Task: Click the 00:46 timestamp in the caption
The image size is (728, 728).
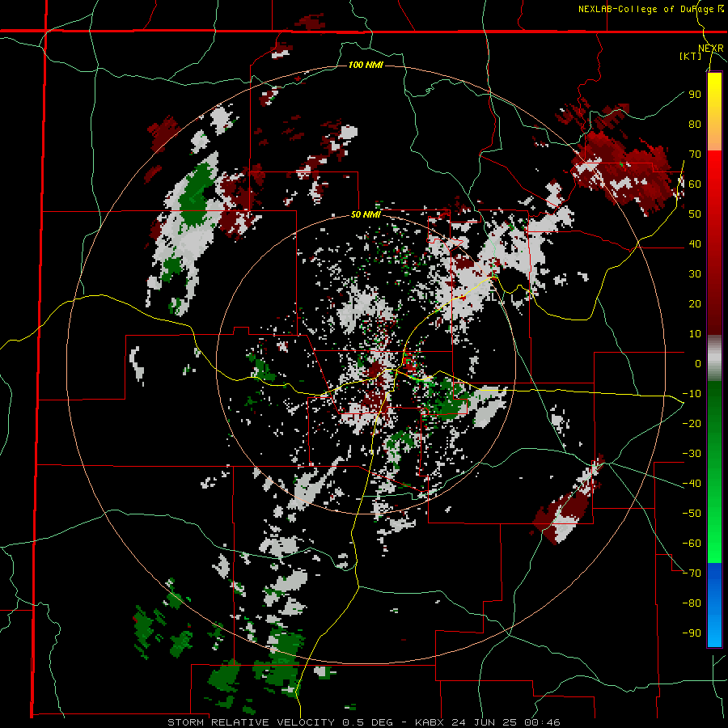Action: point(542,722)
